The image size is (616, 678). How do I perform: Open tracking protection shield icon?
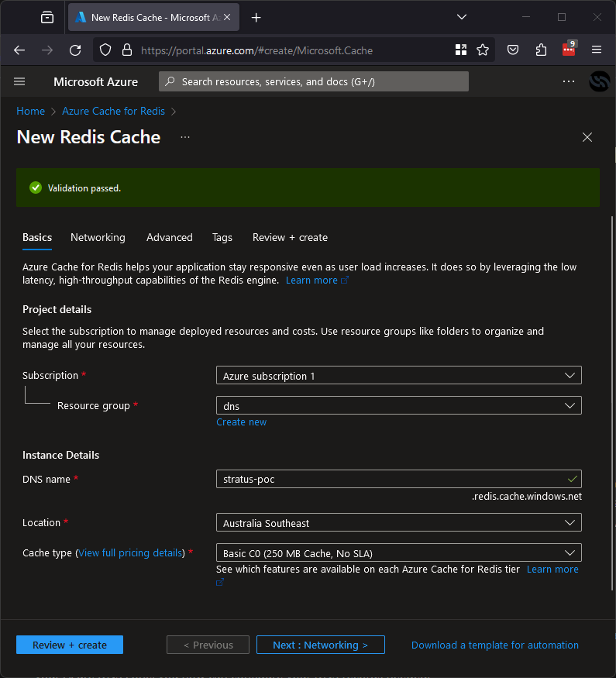pyautogui.click(x=105, y=50)
